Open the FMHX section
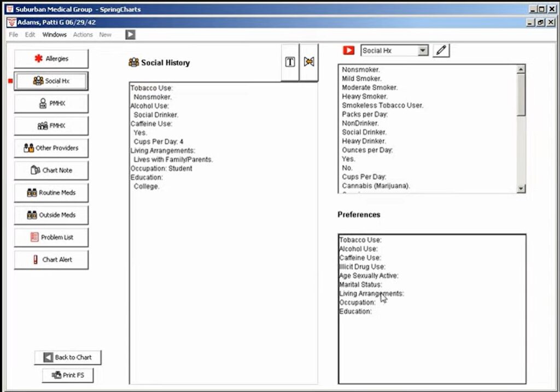Viewport: 560px width, 392px height. 51,126
